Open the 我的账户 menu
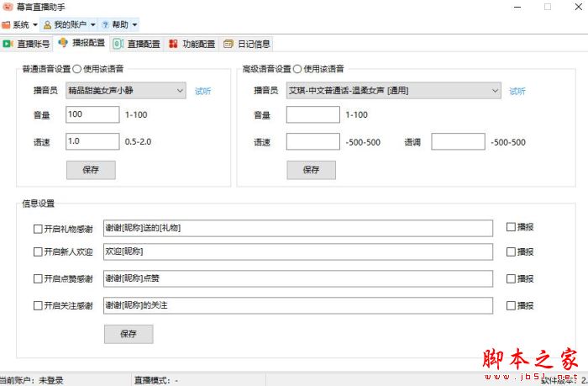The height and width of the screenshot is (386, 588). click(69, 25)
